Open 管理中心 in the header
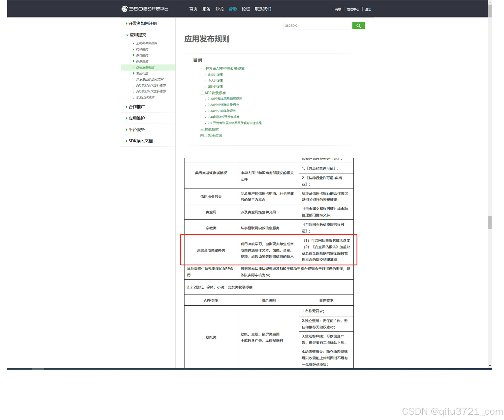The image size is (504, 420). [353, 9]
